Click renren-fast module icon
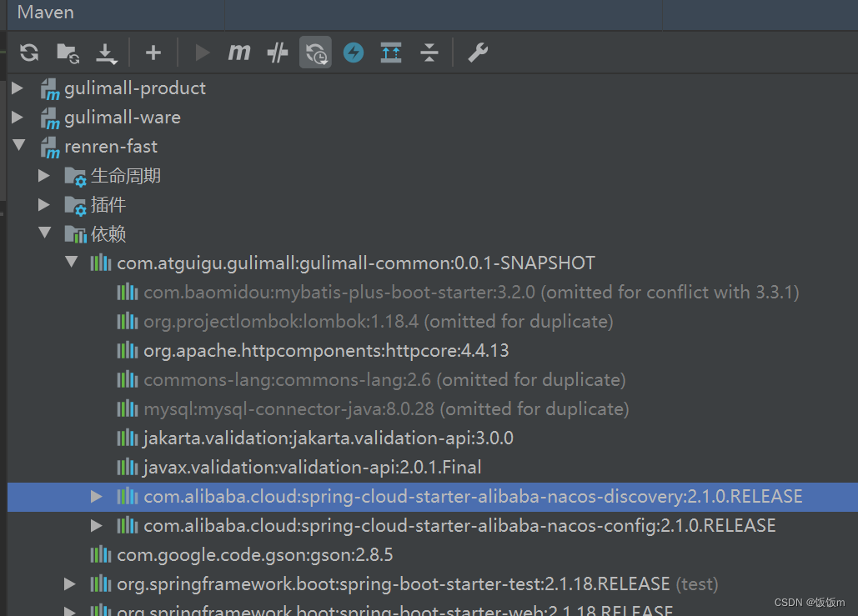Screen dimensions: 858x616 tap(50, 148)
